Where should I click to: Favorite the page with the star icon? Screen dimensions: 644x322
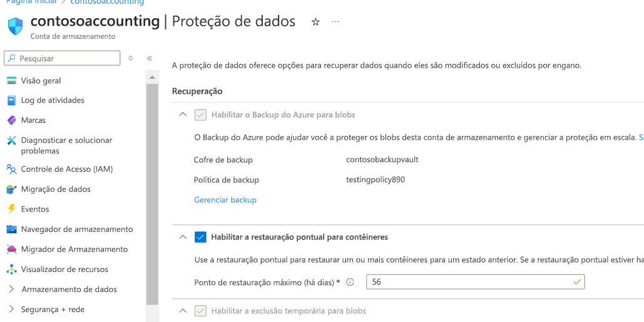tap(315, 22)
